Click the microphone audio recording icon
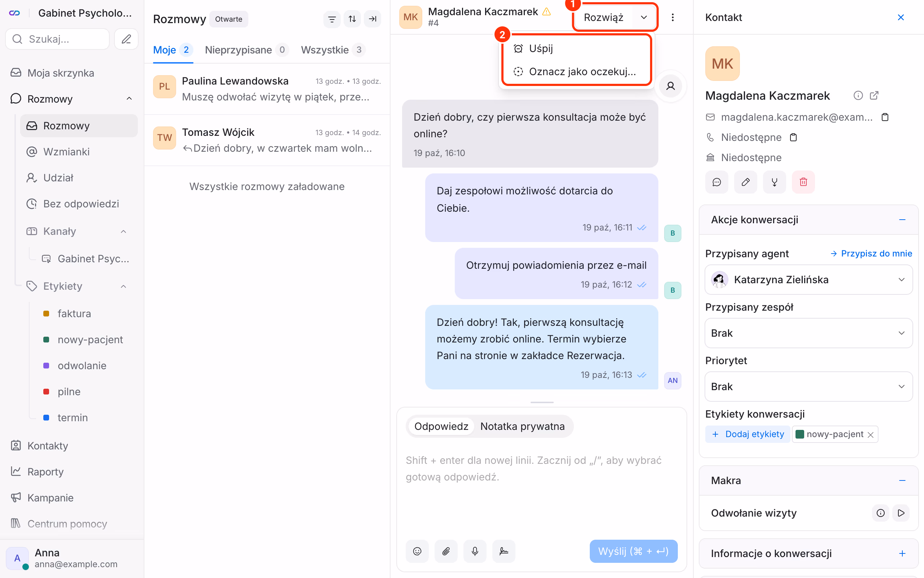Screen dimensions: 924x578 [475, 551]
